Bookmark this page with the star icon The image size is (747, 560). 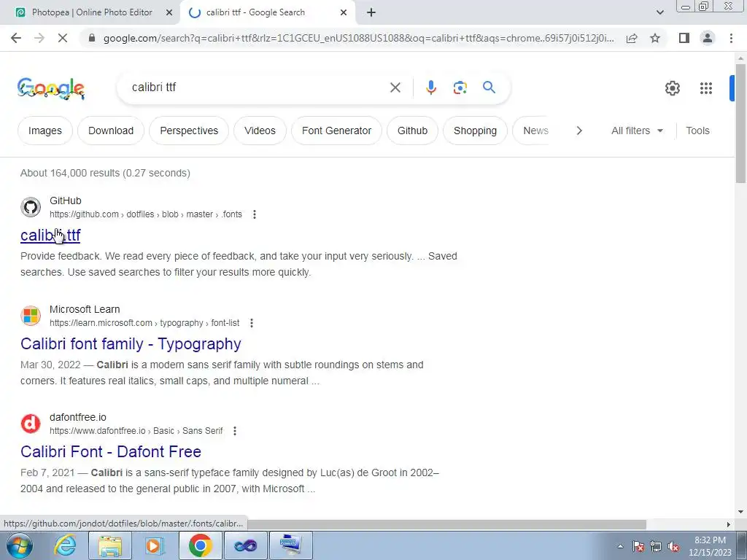[x=655, y=38]
